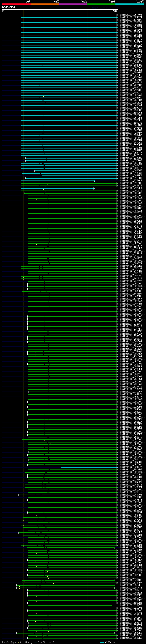The image size is (146, 644).
Task: Select label UniRef100_B4FJC3
Action: [131, 143]
